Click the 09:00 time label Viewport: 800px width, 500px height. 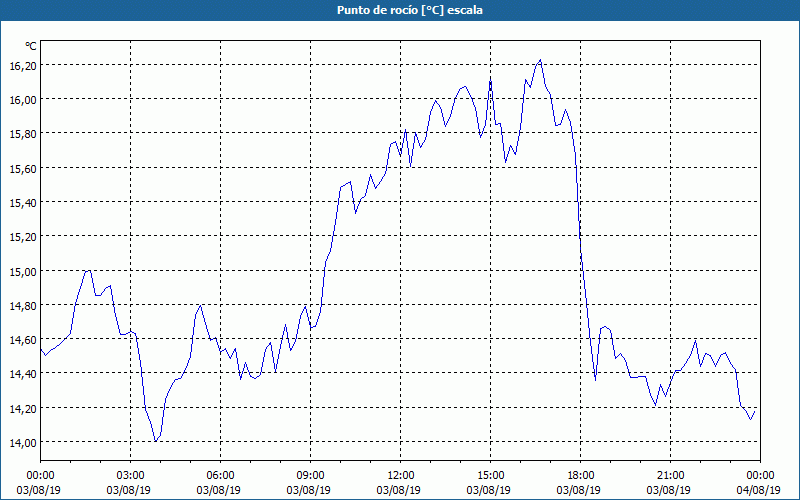click(310, 476)
